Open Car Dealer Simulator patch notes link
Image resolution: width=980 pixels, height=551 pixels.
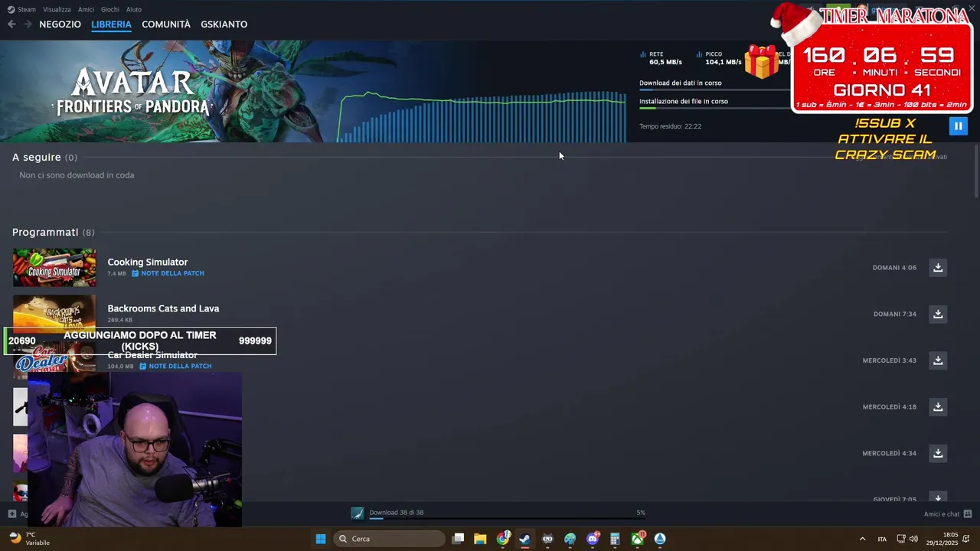(175, 366)
